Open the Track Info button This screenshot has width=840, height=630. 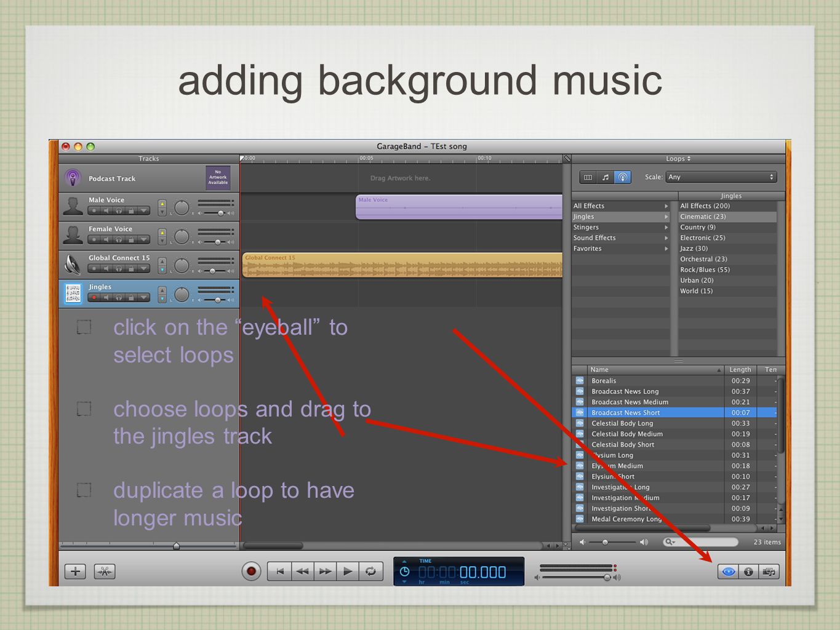(x=748, y=572)
